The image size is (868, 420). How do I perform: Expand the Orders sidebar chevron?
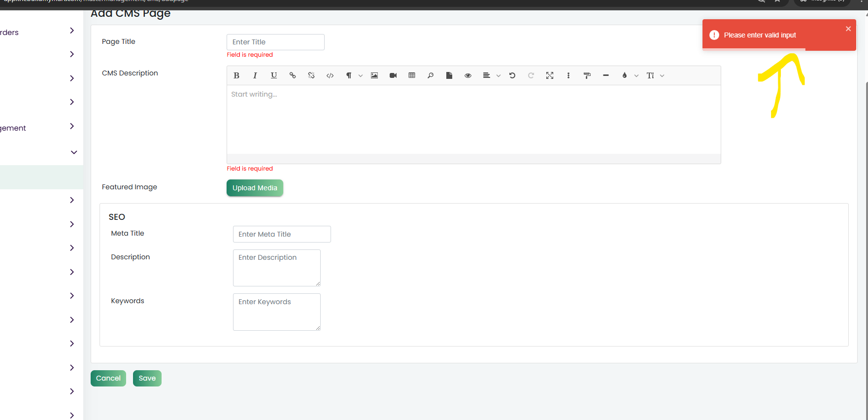[72, 31]
